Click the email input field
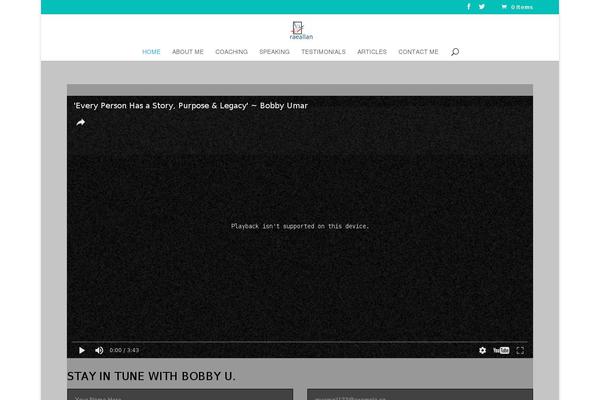This screenshot has height=400, width=600. point(420,394)
